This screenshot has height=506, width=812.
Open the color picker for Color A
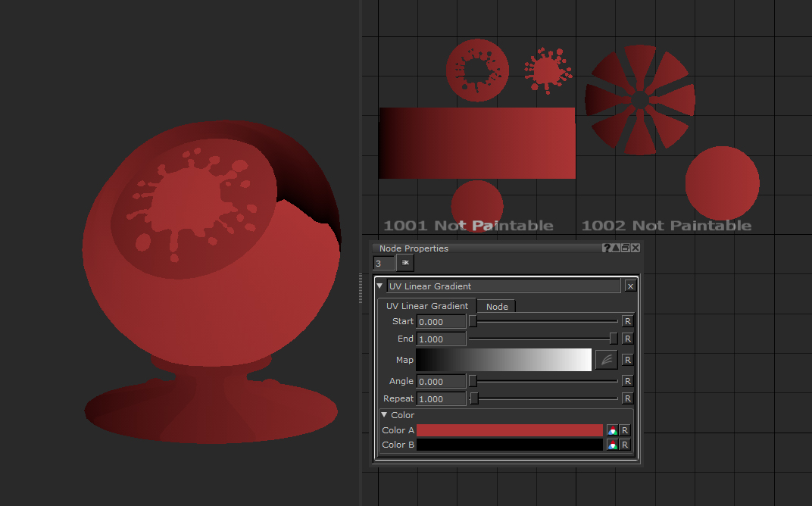(x=612, y=430)
